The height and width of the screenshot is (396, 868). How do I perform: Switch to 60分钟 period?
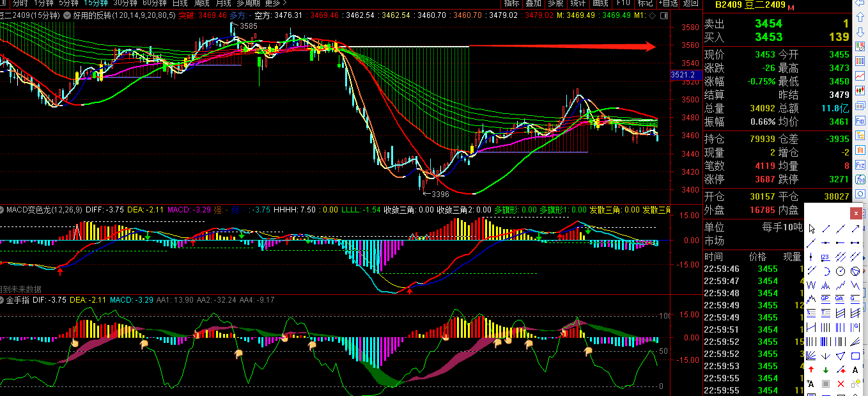(x=155, y=3)
